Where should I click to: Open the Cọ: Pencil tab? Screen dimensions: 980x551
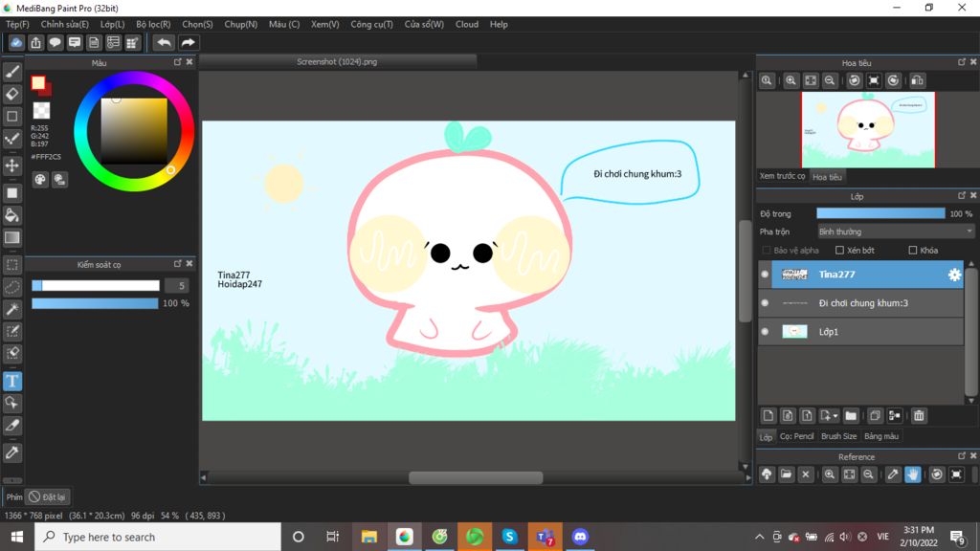[797, 436]
